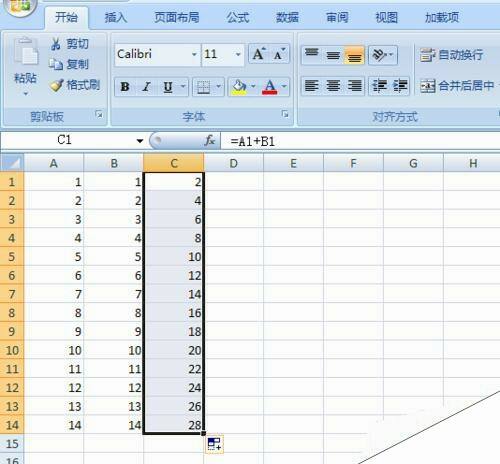Click the Office button logo
The height and width of the screenshot is (464, 500).
point(20,6)
